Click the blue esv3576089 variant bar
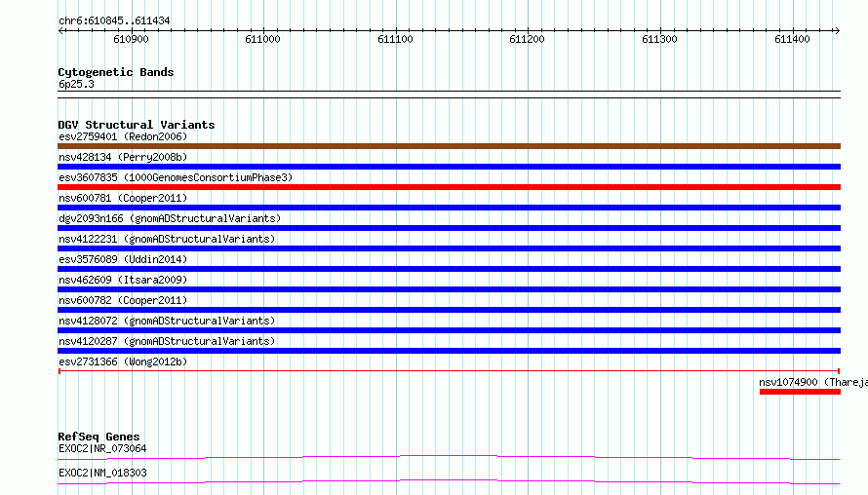 (x=449, y=269)
